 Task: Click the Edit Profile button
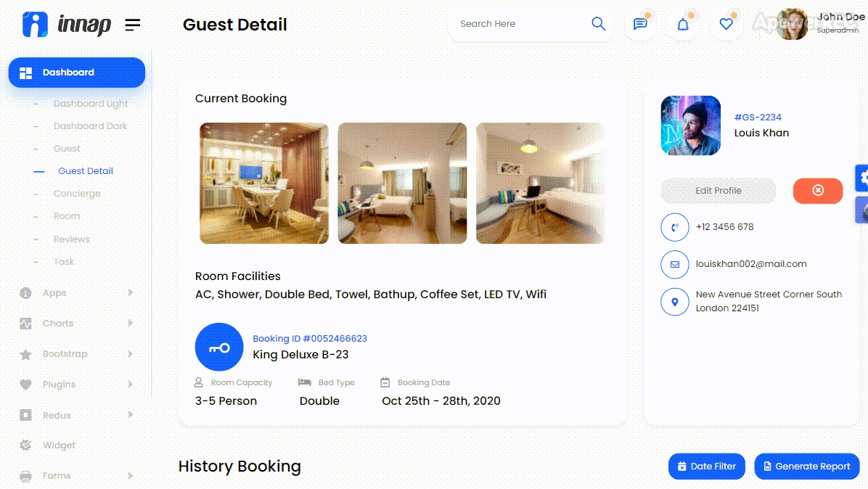[718, 190]
